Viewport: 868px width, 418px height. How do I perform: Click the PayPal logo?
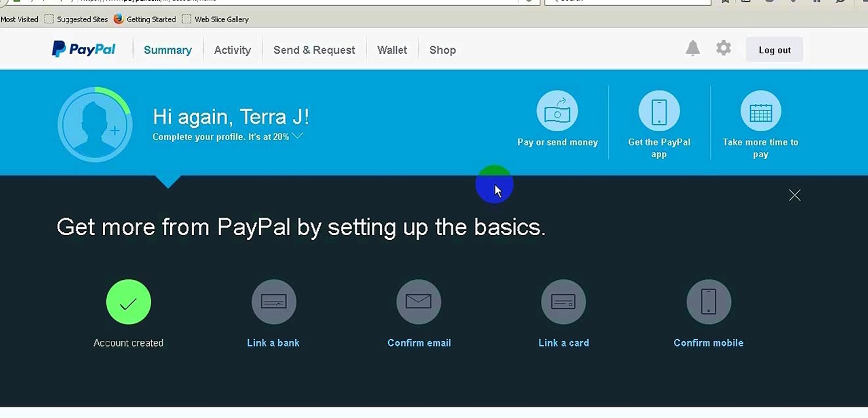pos(84,49)
